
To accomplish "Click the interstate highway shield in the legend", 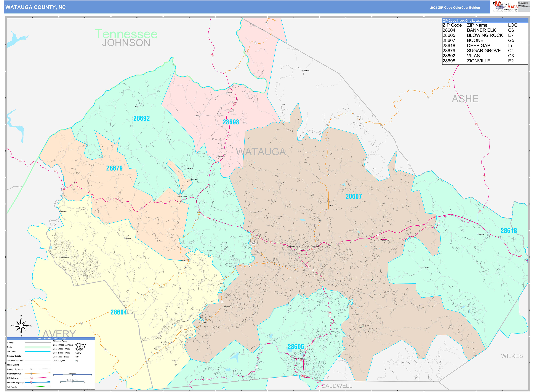I will point(31,383).
